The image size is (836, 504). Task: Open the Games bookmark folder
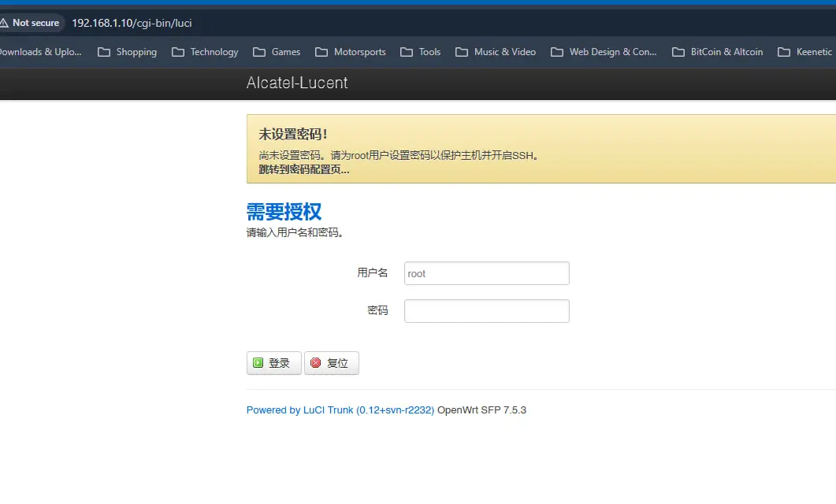[277, 52]
